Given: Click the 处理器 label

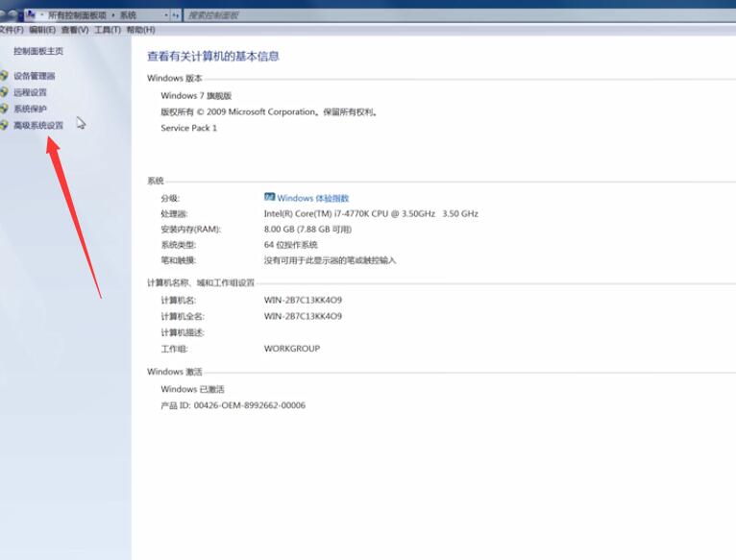Looking at the screenshot, I should pyautogui.click(x=174, y=214).
